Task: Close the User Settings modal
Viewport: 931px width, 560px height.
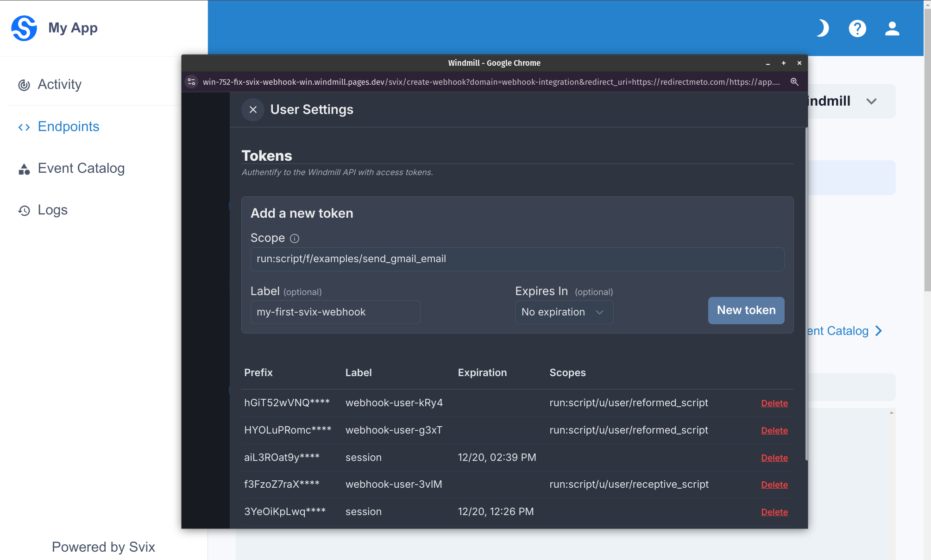Action: pyautogui.click(x=253, y=109)
